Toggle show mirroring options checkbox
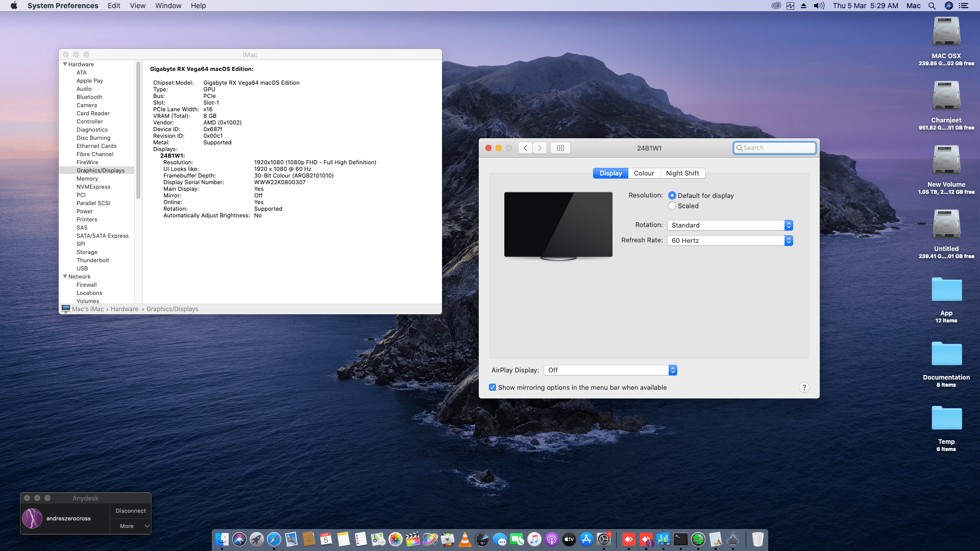 [493, 388]
